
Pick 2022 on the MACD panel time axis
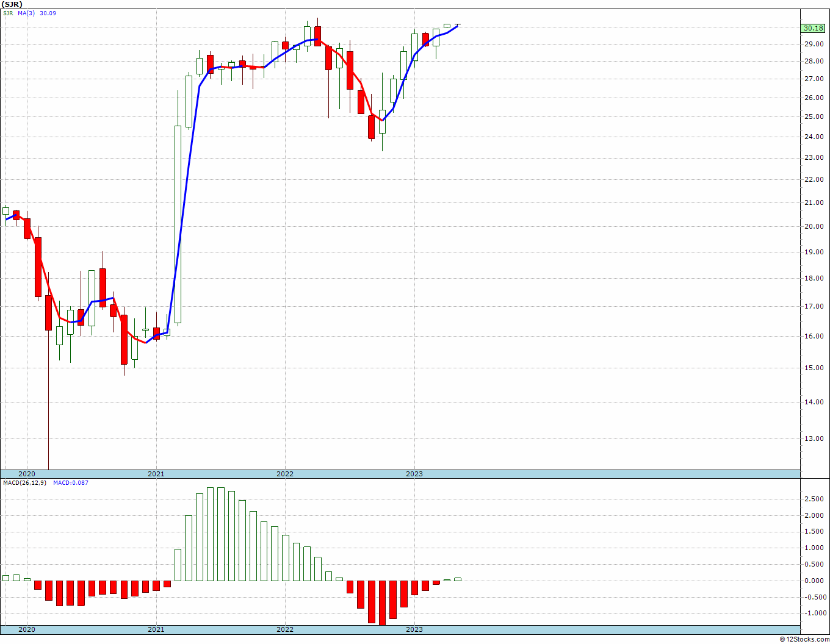(285, 629)
